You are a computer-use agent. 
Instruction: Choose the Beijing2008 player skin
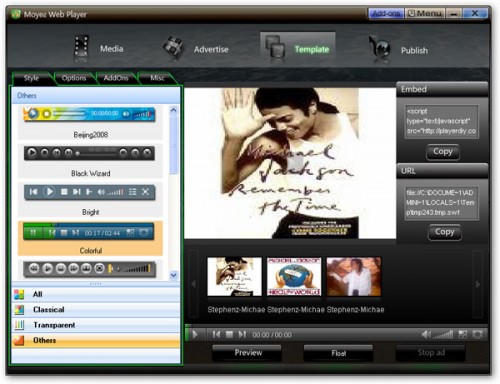click(90, 122)
